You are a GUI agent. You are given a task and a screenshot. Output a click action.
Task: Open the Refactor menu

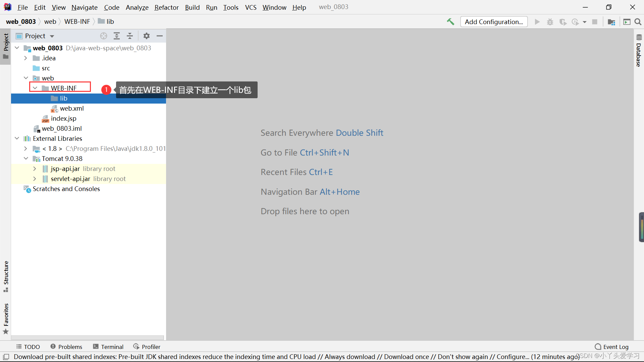click(166, 7)
